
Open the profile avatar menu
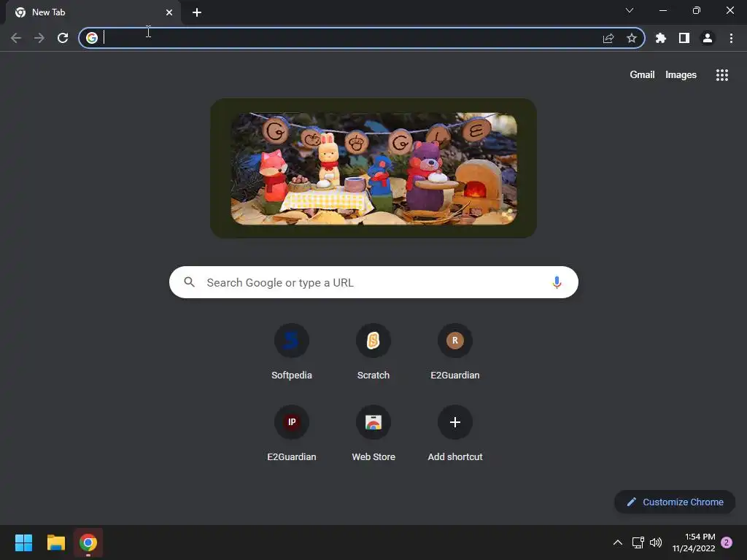[x=708, y=38]
